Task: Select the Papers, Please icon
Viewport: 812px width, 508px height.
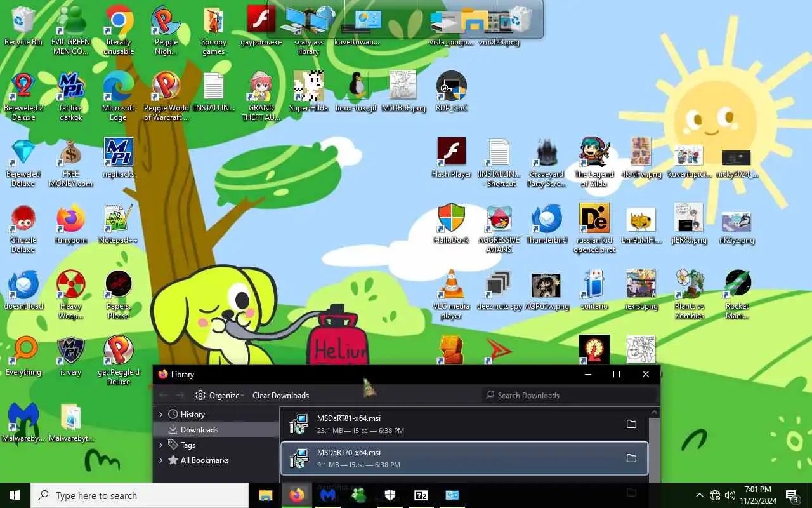Action: click(x=119, y=295)
